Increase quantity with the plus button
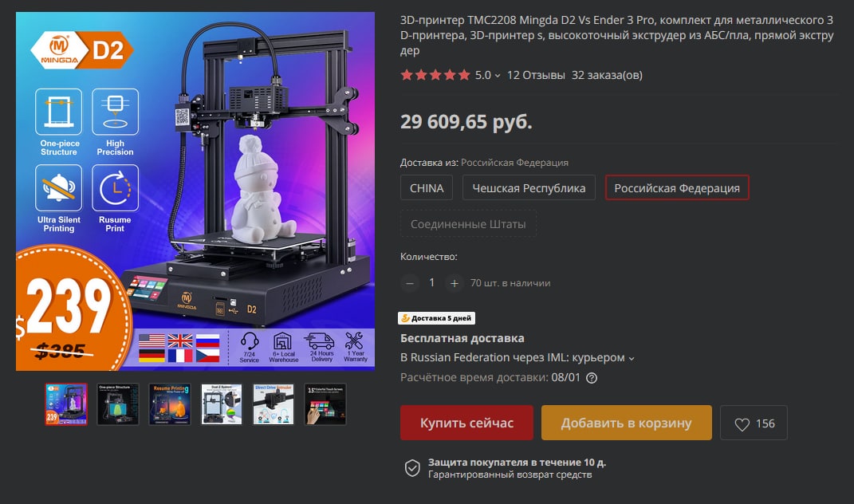 click(x=455, y=283)
